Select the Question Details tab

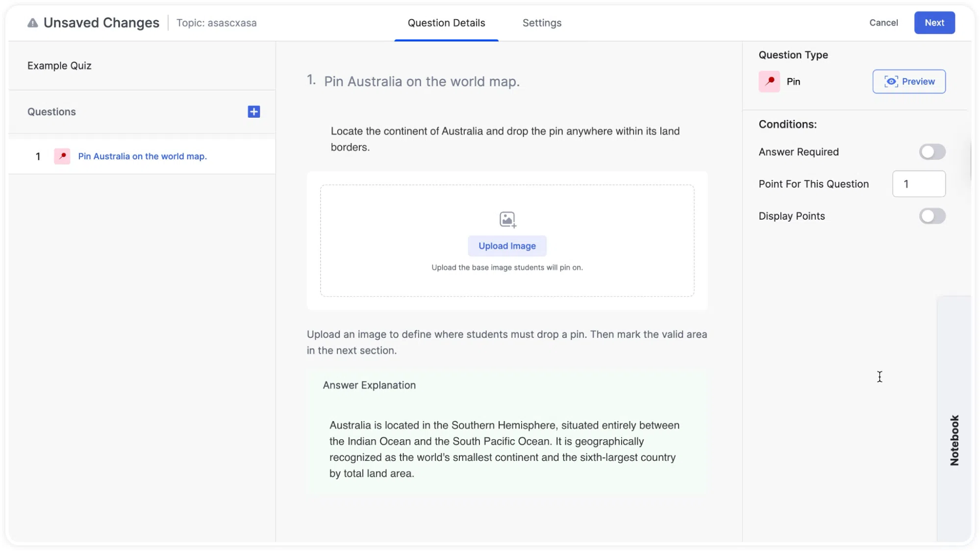[x=446, y=23]
